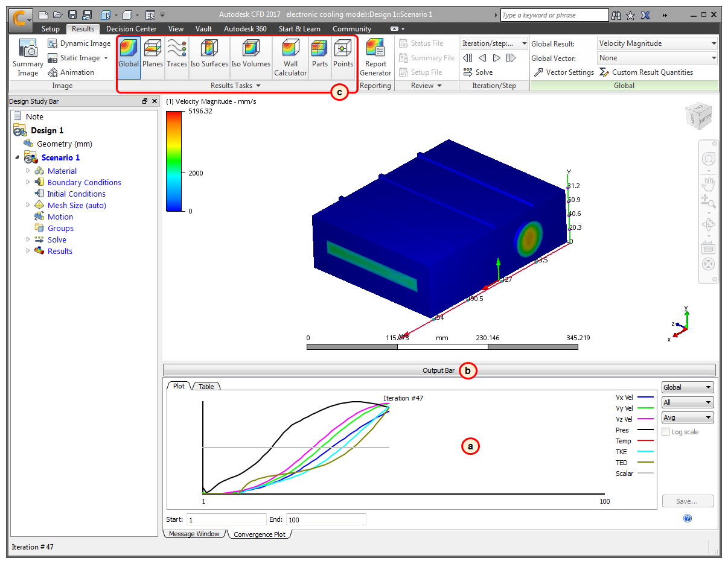Viewport: 728px width, 564px height.
Task: Open the Iso Surfaces task
Action: click(x=209, y=58)
